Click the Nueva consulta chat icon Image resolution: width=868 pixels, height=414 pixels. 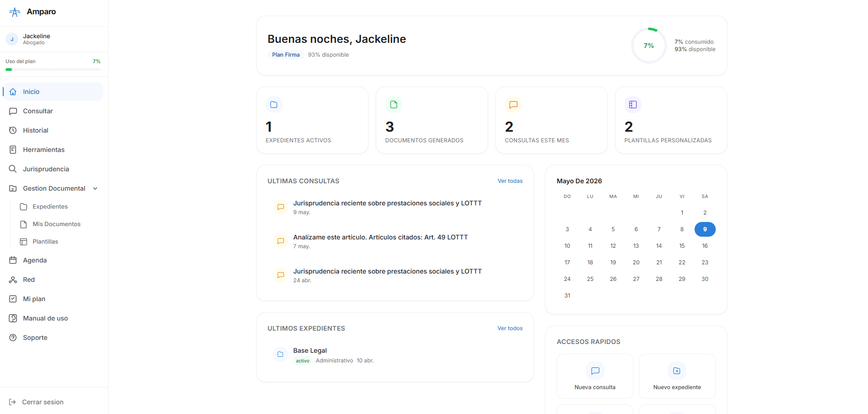595,371
